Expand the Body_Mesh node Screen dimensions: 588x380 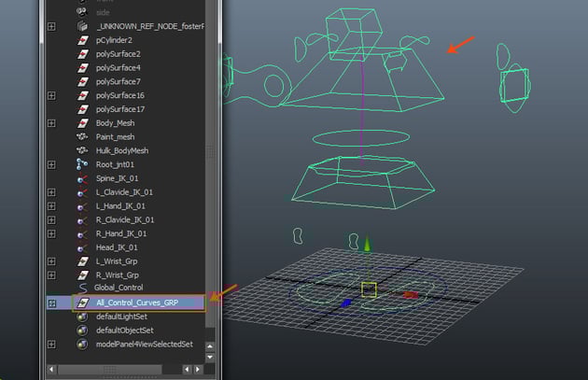click(x=51, y=123)
